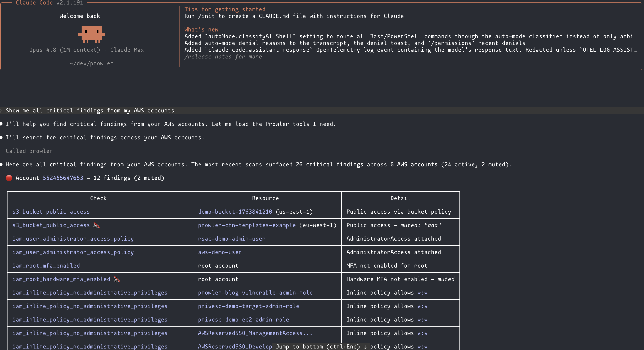This screenshot has height=350, width=644.
Task: Click the muted icon in the prowler-cfn-templates-example row
Action: click(97, 225)
